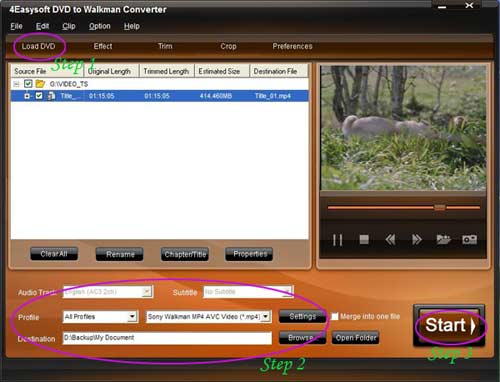Click the Destination path field
The height and width of the screenshot is (382, 500).
coord(167,338)
